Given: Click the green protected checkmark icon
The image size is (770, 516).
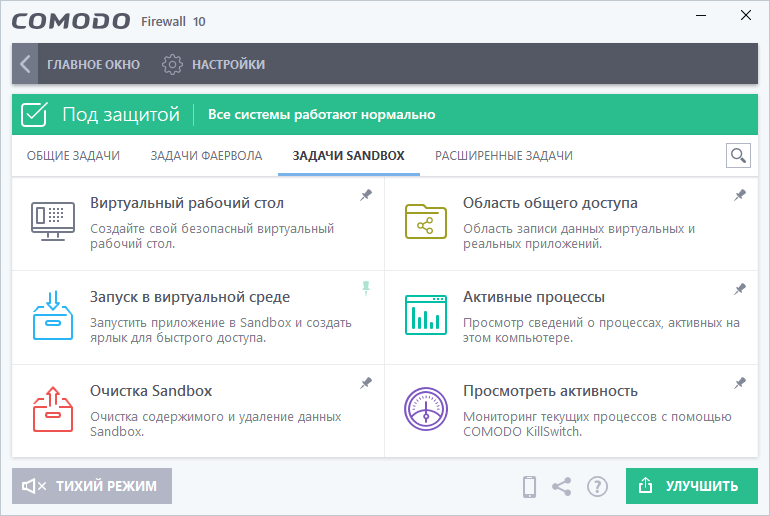Looking at the screenshot, I should 34,114.
